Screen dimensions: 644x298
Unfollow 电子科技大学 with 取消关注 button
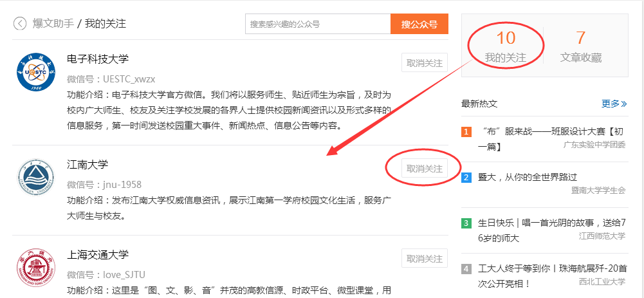point(424,63)
